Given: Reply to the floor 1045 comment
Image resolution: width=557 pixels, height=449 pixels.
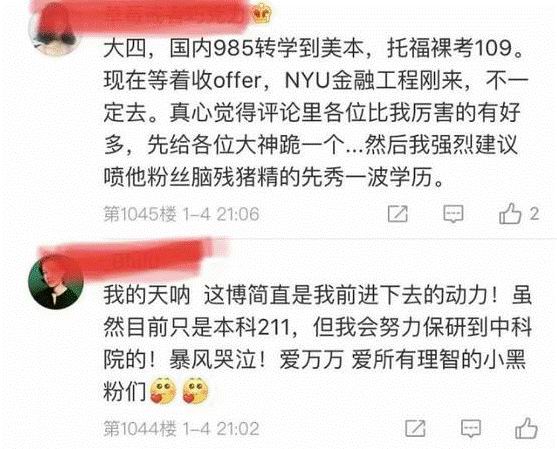Looking at the screenshot, I should 453,214.
